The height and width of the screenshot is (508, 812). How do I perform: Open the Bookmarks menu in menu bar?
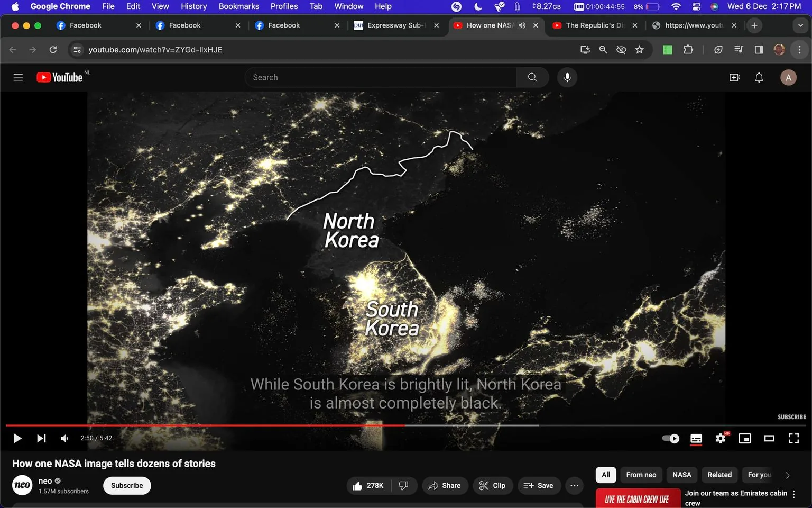point(238,6)
